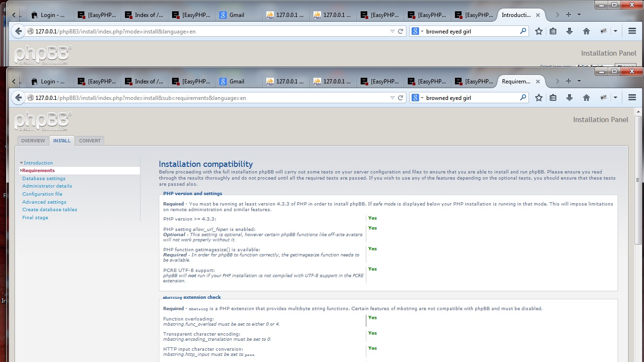This screenshot has width=644, height=362.
Task: Reload the page in the rear window
Action: point(401,32)
